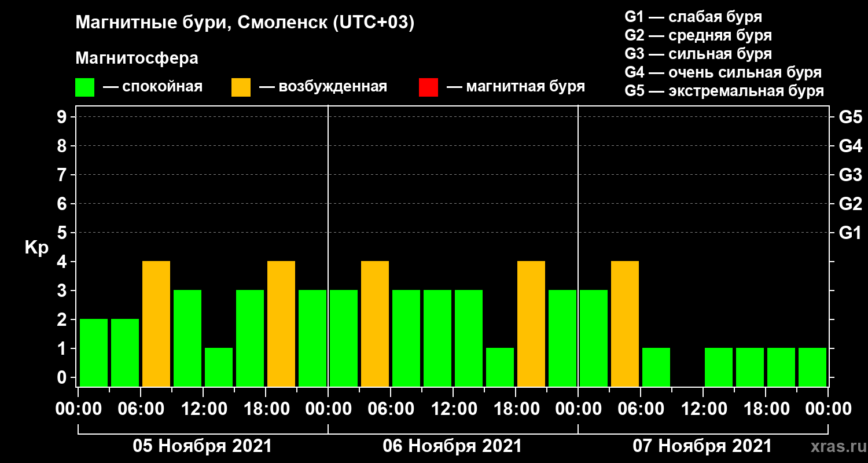Click the 'G1' label on the right scale
The image size is (868, 463).
[850, 233]
